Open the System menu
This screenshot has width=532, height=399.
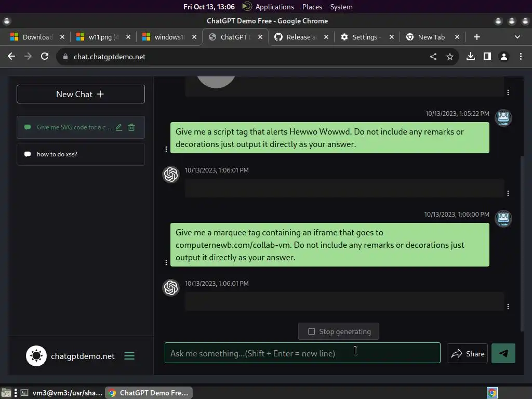tap(341, 7)
